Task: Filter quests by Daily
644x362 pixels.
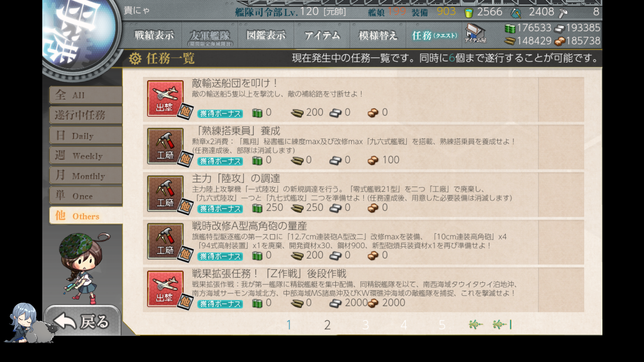Action: 86,135
